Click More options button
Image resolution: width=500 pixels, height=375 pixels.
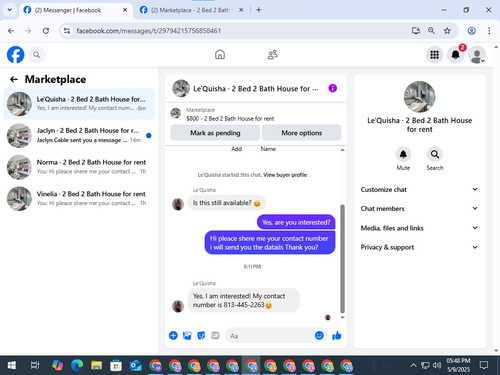click(302, 133)
